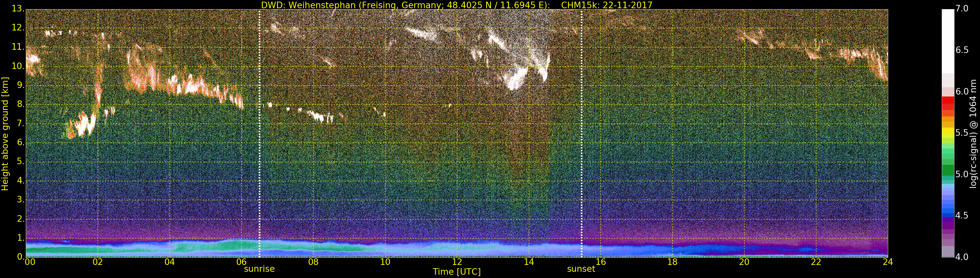Click the purple segment of the colorbar
The image size is (980, 278).
click(x=948, y=225)
